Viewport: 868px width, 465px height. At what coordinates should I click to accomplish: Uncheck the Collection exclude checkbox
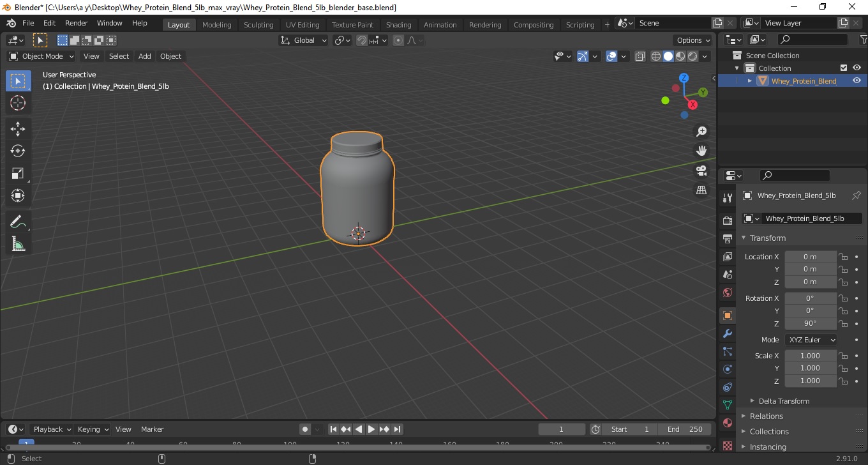click(844, 68)
